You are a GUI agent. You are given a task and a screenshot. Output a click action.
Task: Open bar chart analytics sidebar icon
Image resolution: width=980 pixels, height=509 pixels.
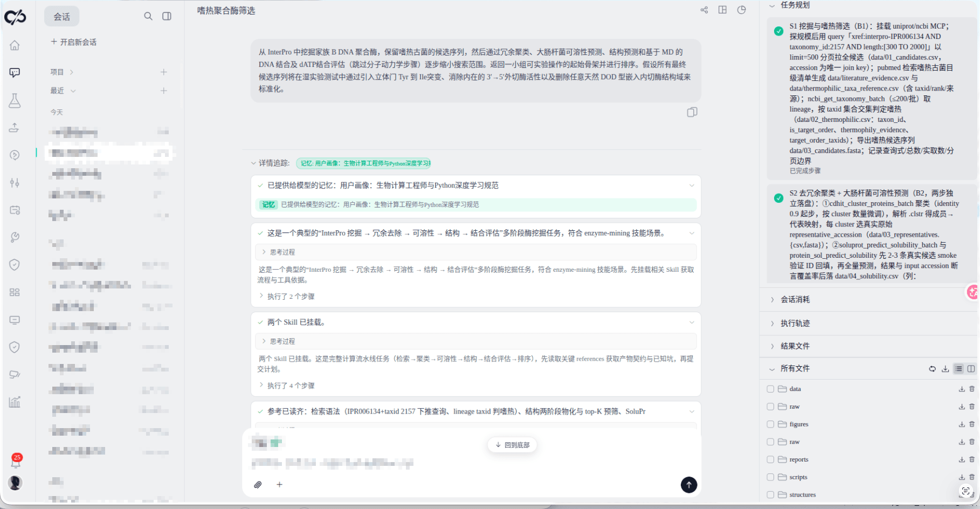(x=15, y=402)
